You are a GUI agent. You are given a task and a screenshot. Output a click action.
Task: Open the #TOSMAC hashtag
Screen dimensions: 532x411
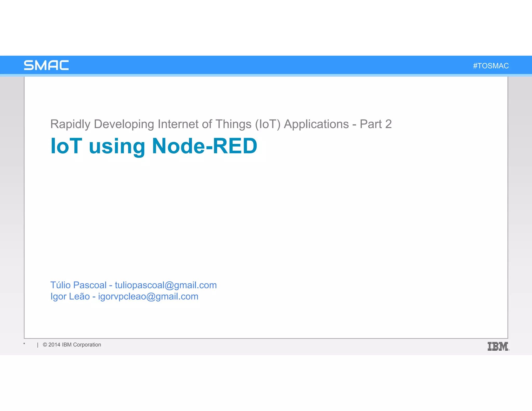click(491, 66)
